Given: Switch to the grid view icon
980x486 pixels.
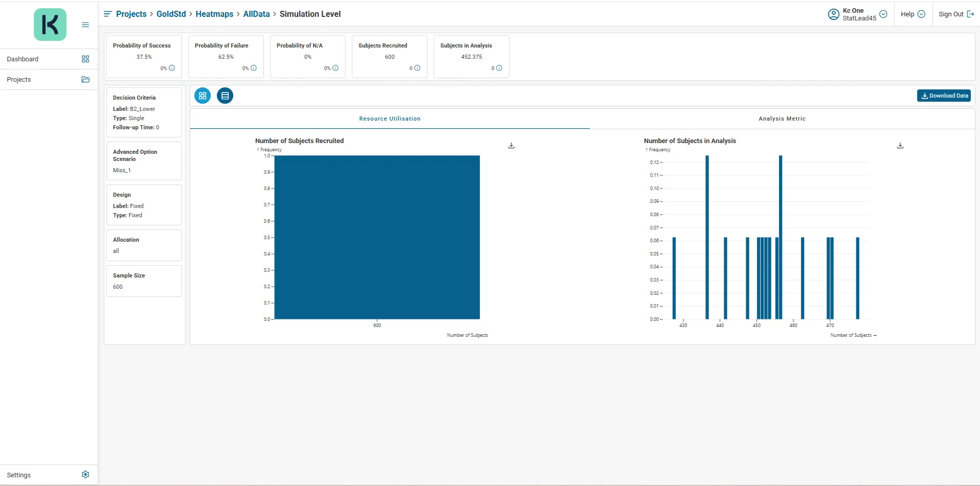Looking at the screenshot, I should (x=203, y=96).
